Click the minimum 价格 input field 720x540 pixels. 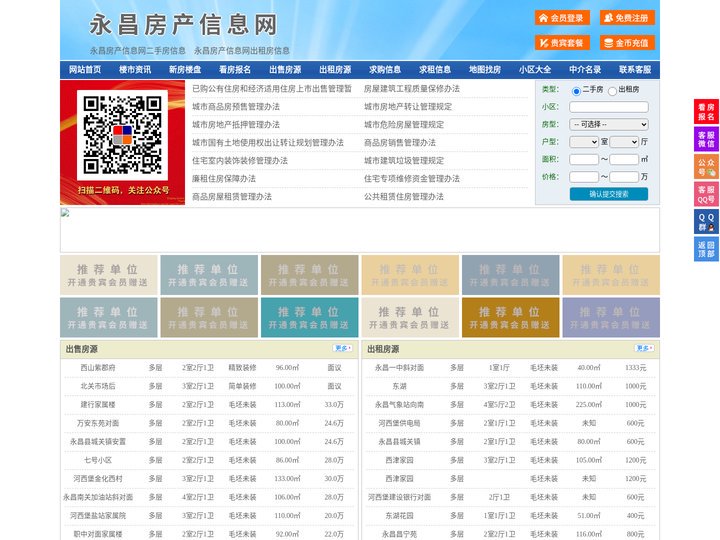tap(584, 177)
